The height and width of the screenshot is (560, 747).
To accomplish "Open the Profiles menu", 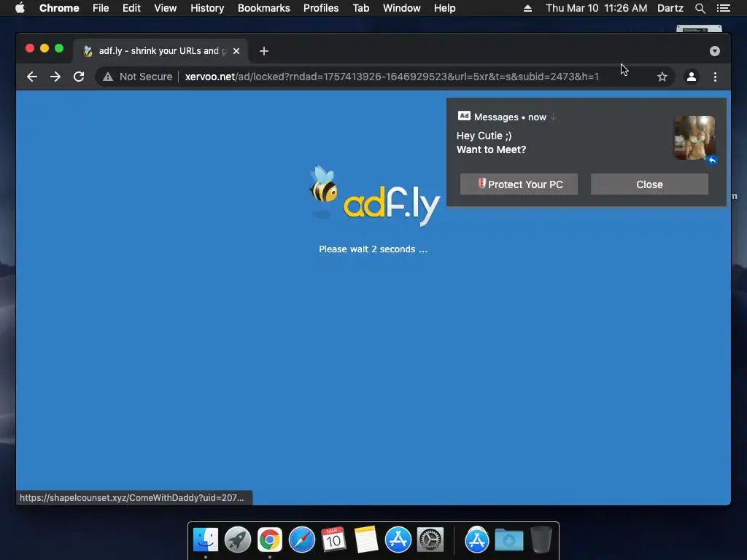I will pyautogui.click(x=321, y=8).
